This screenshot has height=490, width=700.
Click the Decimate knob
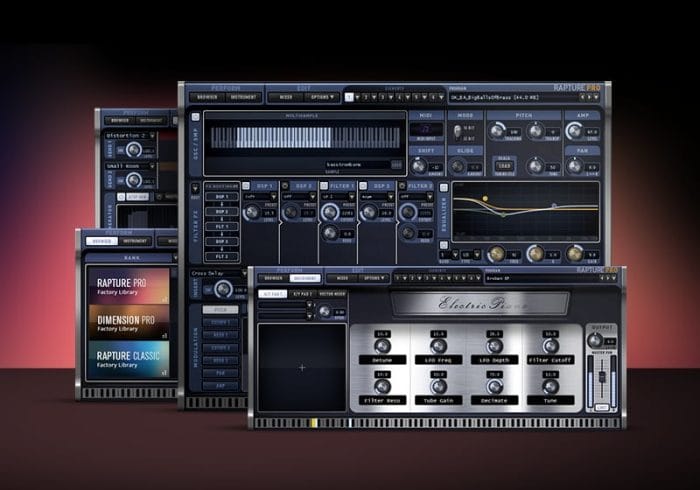click(494, 386)
